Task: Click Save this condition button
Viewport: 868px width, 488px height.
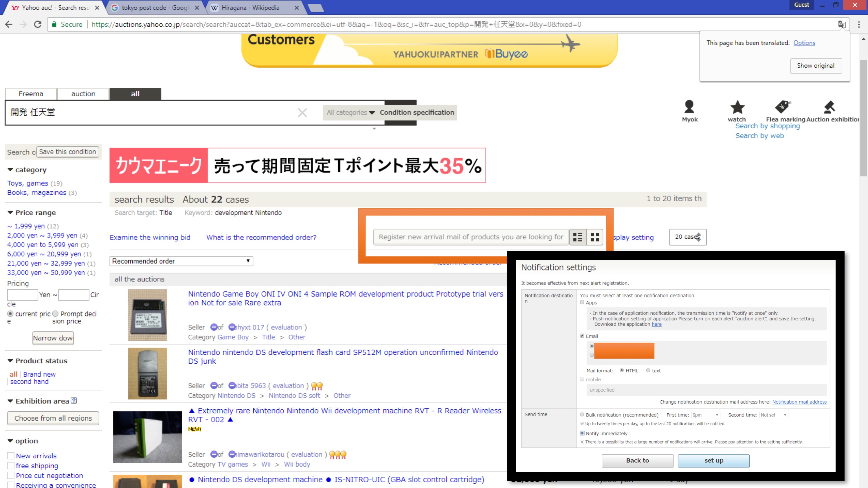Action: coord(67,152)
